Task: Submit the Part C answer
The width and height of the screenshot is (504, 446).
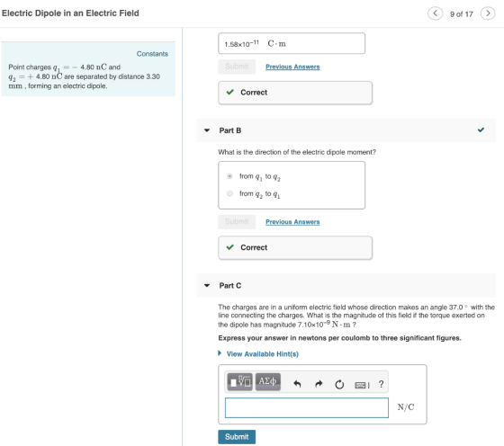Action: tap(237, 437)
